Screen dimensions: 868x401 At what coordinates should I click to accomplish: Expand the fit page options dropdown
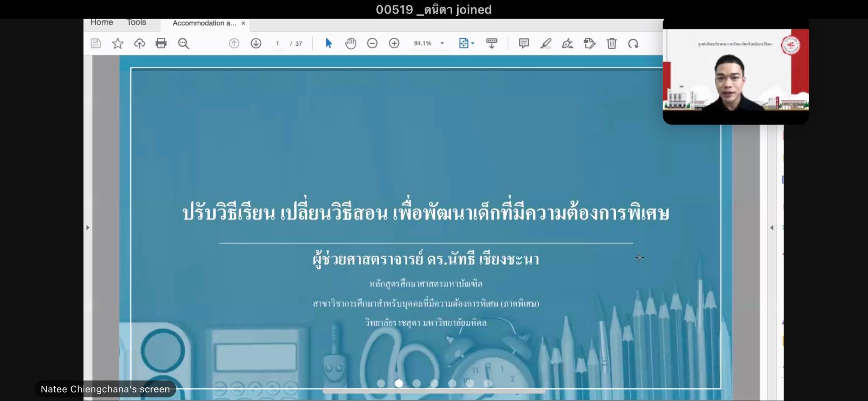click(x=473, y=43)
